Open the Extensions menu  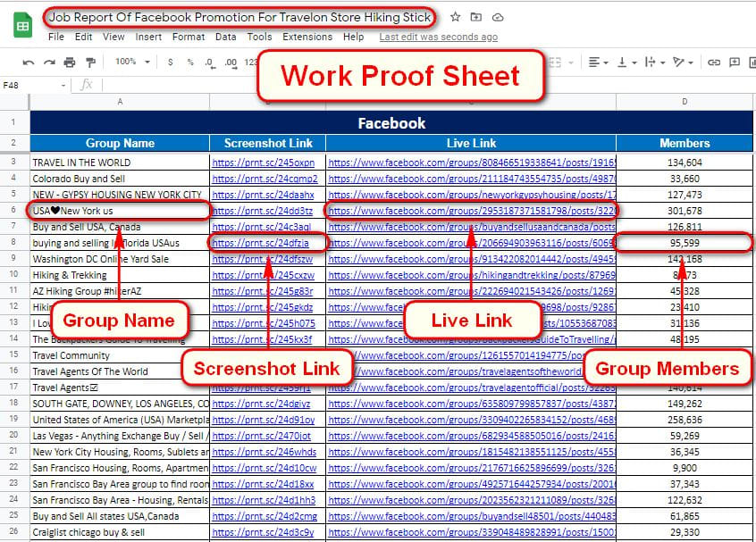tap(307, 37)
